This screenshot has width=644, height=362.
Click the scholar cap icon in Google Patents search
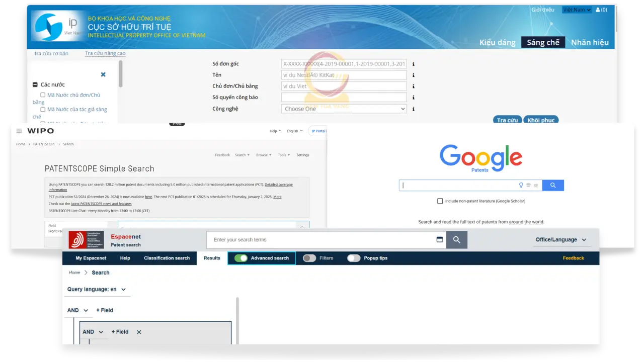528,186
